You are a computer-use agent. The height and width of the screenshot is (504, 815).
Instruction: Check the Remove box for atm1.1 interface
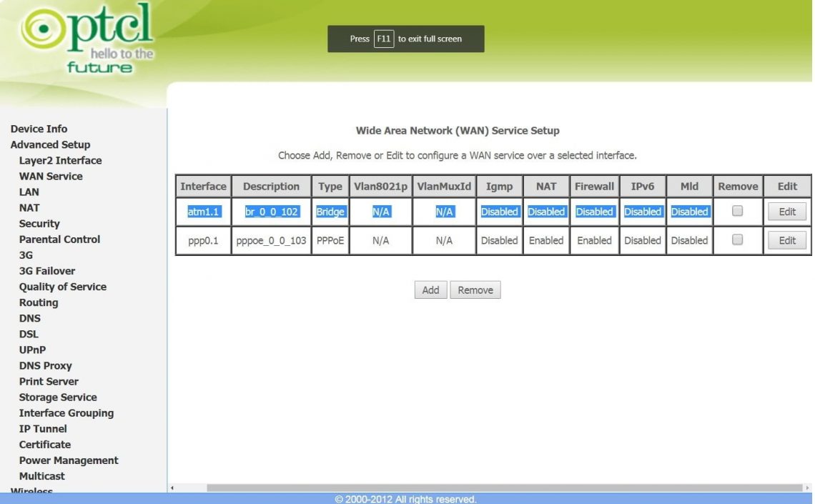pos(737,211)
